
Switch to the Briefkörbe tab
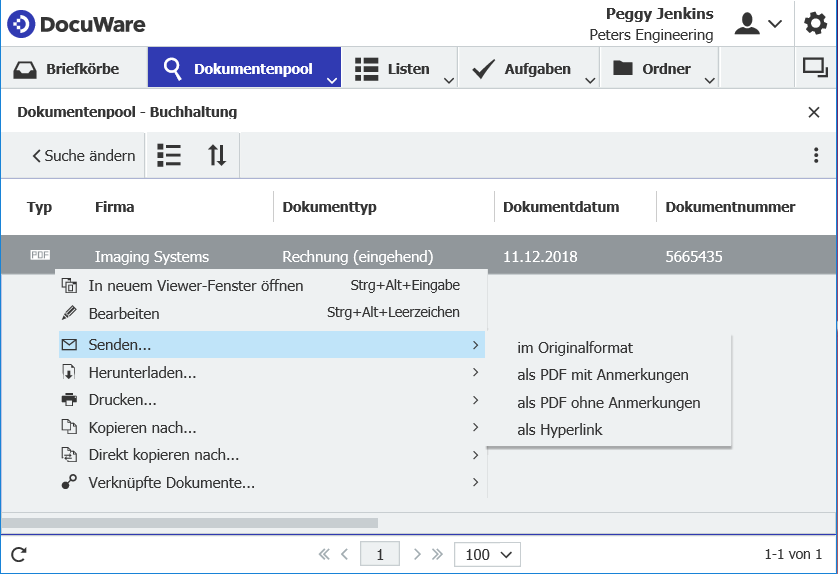(67, 69)
